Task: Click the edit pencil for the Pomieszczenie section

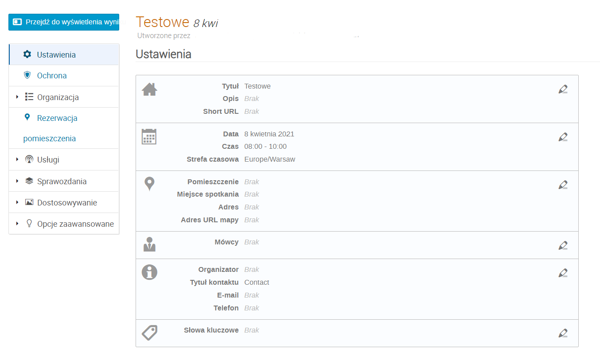Action: pos(563,185)
